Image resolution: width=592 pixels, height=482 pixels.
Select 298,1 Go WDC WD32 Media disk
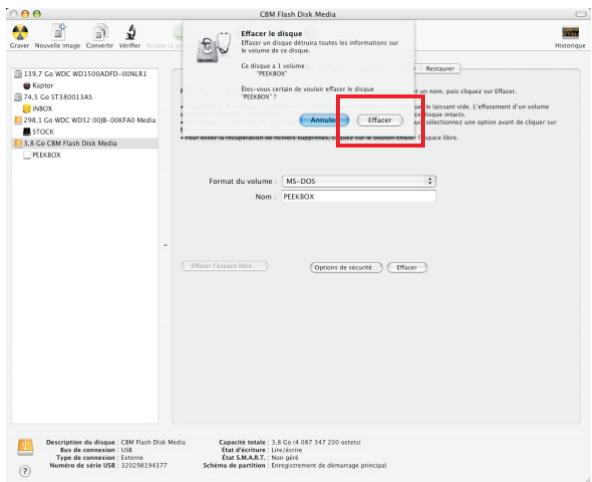(85, 120)
